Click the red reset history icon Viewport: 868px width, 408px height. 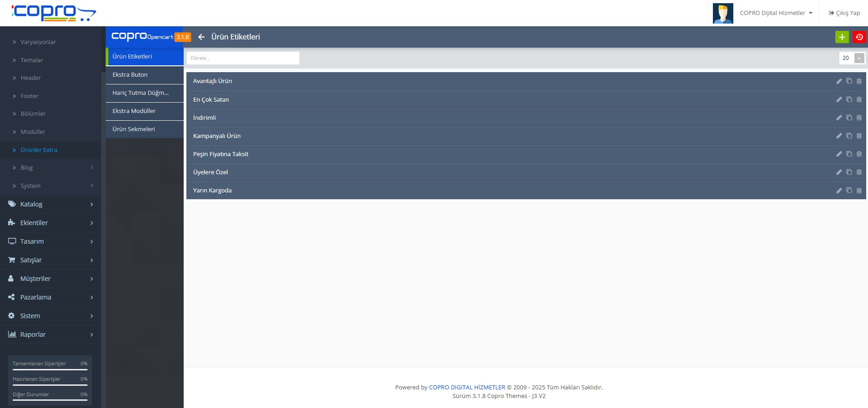859,37
